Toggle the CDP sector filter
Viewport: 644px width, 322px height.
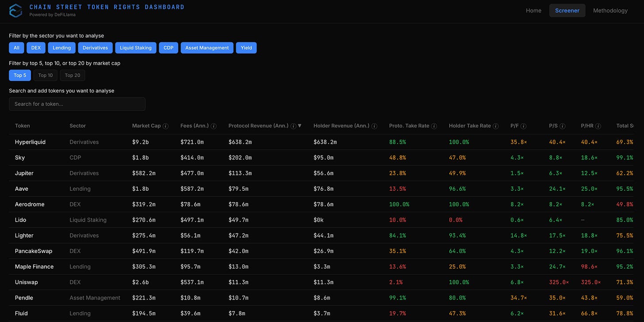point(169,48)
